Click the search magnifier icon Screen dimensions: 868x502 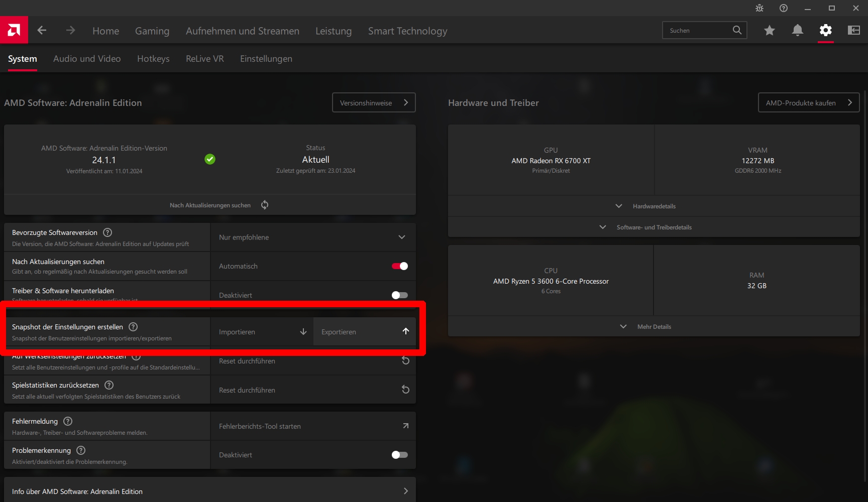click(737, 30)
